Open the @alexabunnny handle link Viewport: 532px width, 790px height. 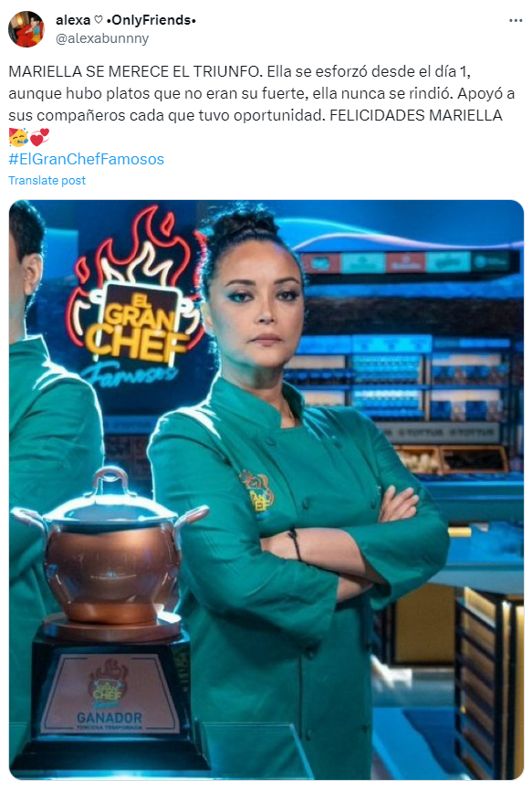102,38
